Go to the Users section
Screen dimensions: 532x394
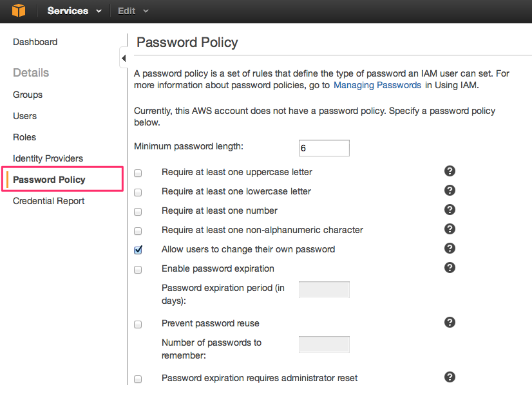click(x=24, y=116)
